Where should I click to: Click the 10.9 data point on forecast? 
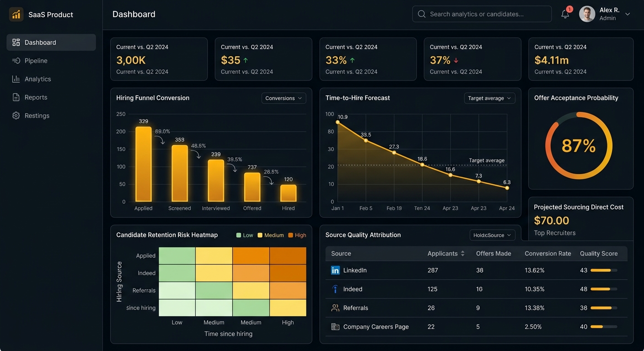coord(338,122)
